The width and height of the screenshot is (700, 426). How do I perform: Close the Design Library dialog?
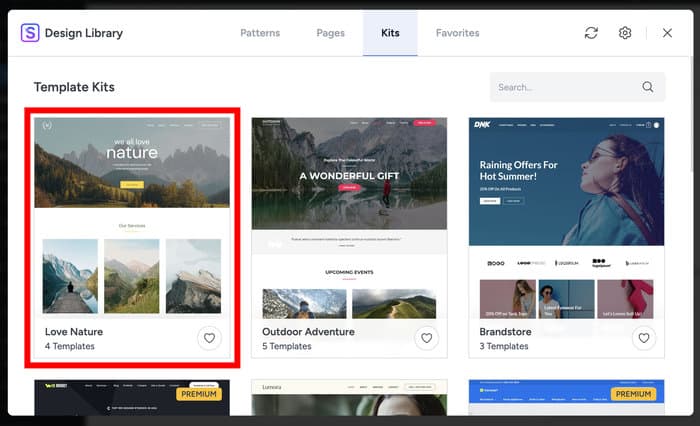(x=667, y=33)
